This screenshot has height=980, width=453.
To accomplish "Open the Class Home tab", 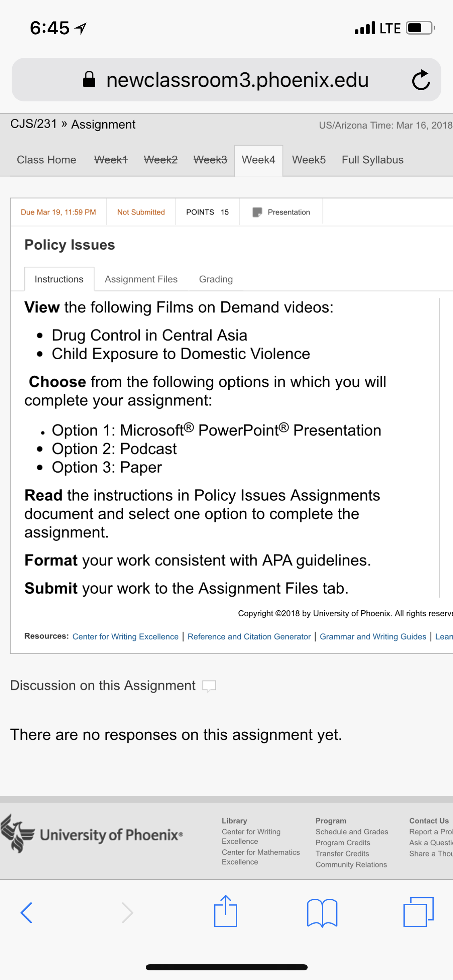I will click(x=47, y=160).
